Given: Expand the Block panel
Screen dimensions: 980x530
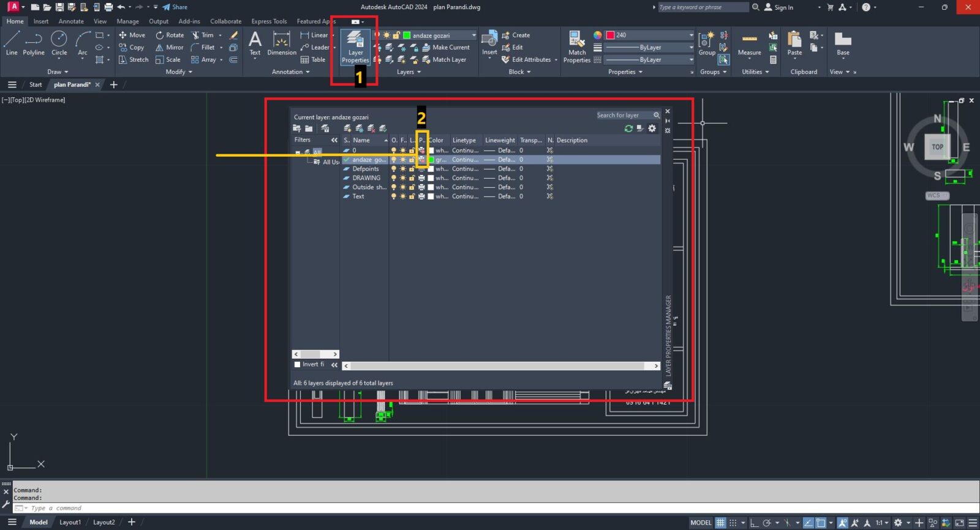Looking at the screenshot, I should pos(520,72).
